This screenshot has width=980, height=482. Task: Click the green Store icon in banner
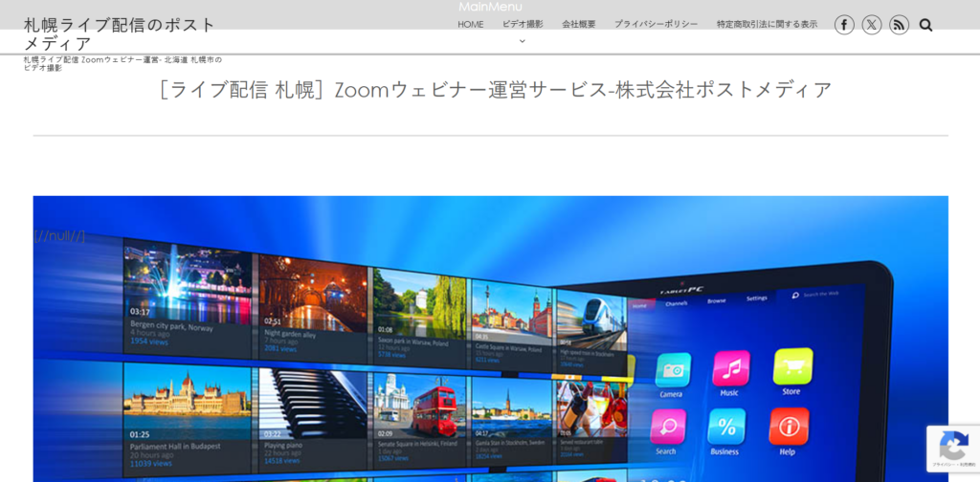coord(792,366)
